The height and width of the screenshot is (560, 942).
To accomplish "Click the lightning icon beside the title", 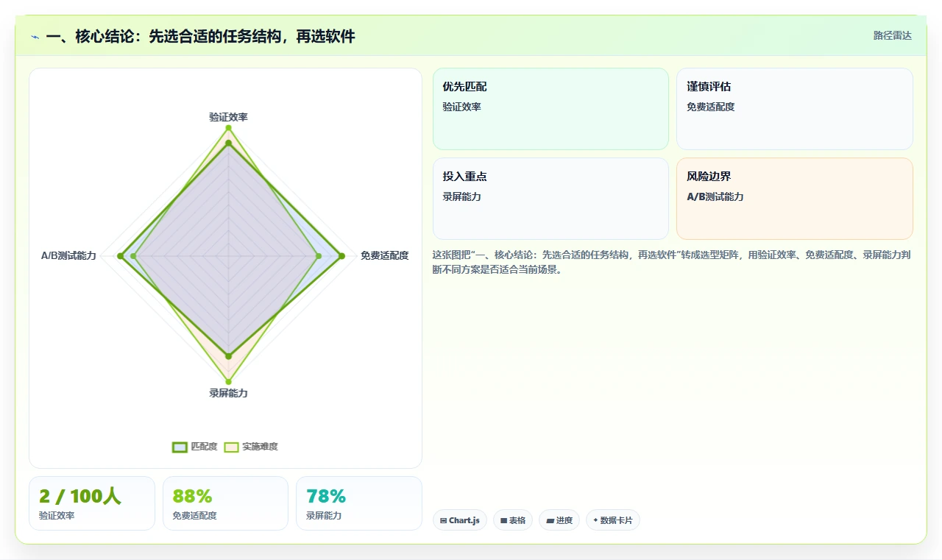I will (35, 37).
